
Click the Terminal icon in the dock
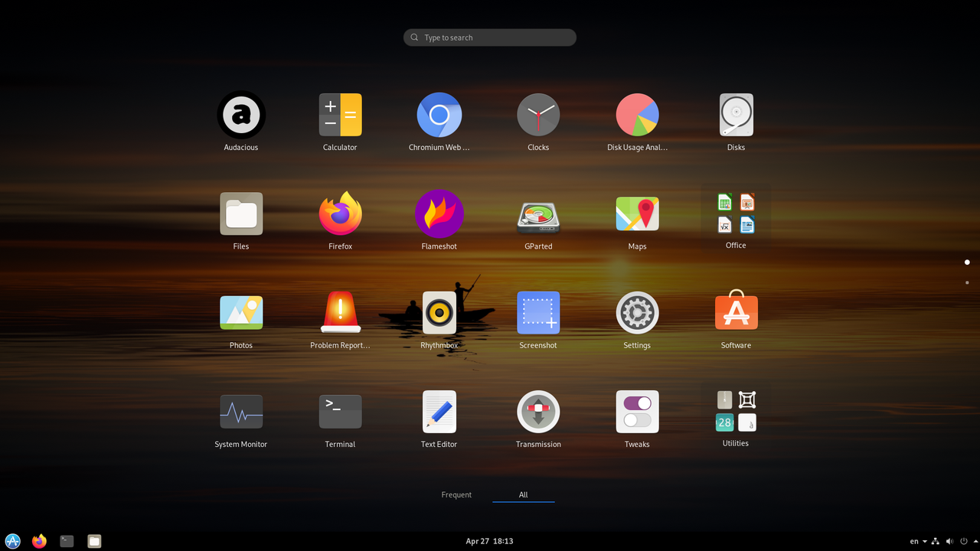pyautogui.click(x=67, y=541)
